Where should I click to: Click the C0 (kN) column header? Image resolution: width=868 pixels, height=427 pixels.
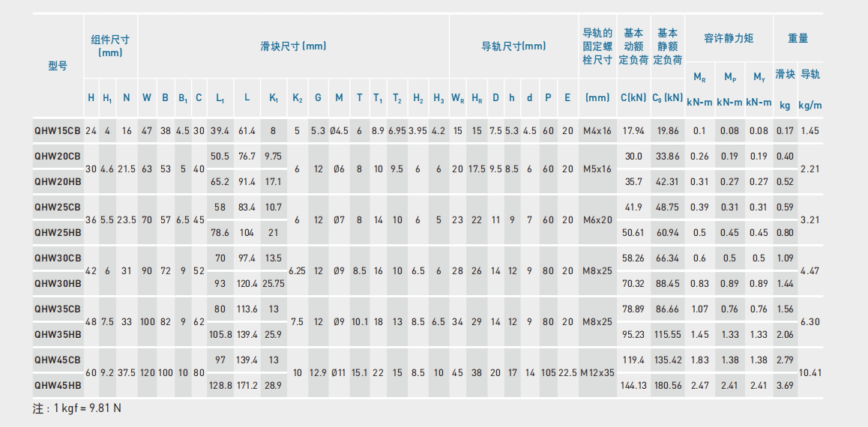pyautogui.click(x=668, y=98)
